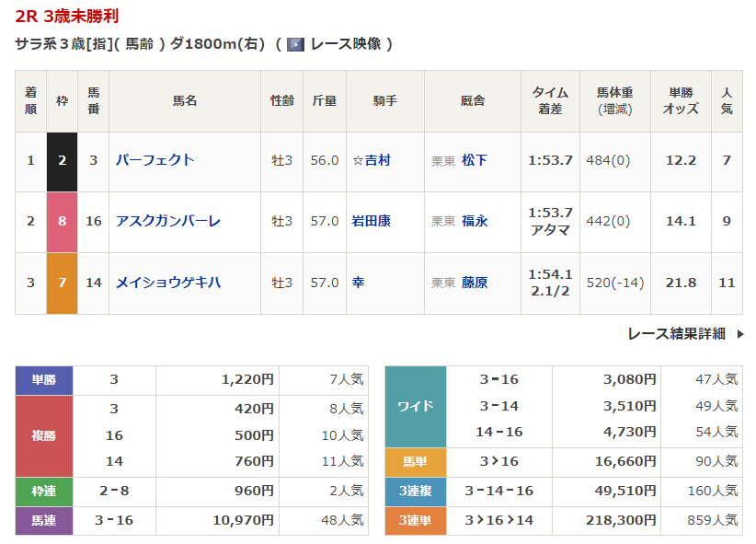756x544 pixels.
Task: Open trainer 藤原 stable page
Action: (475, 283)
